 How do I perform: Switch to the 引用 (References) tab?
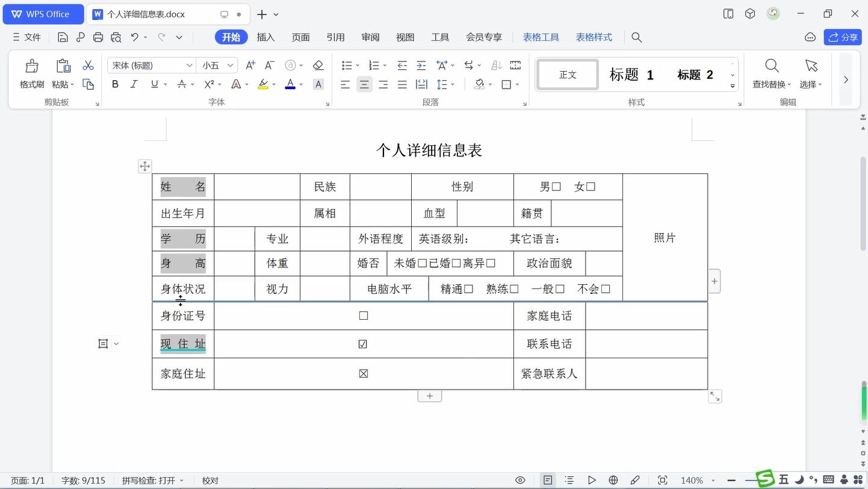(x=335, y=37)
